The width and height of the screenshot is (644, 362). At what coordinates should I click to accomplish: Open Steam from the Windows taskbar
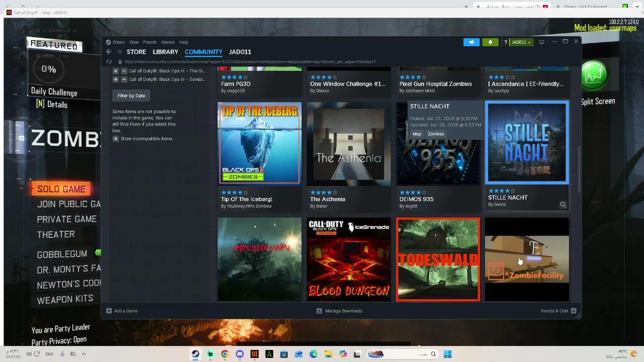[x=195, y=354]
